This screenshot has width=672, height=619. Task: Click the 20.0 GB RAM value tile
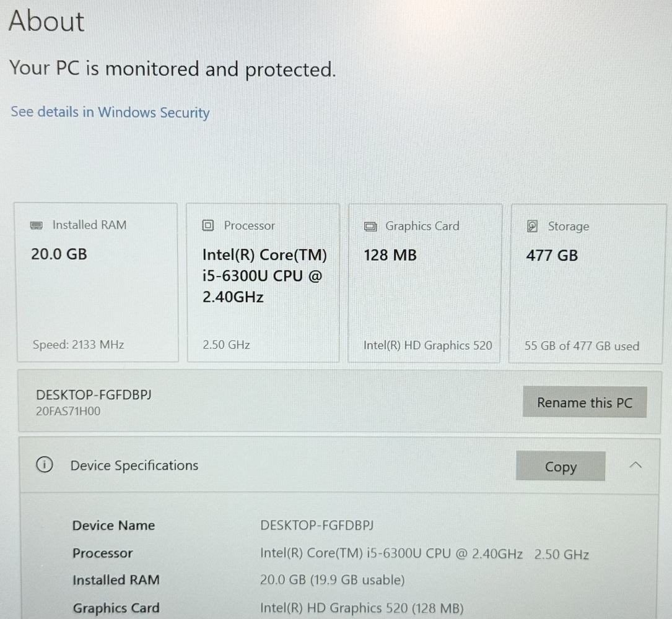pos(59,254)
